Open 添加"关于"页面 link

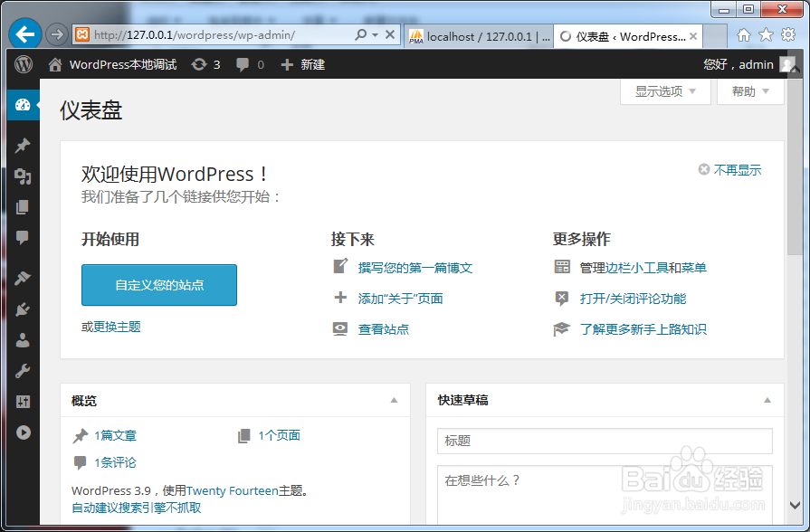pyautogui.click(x=400, y=299)
